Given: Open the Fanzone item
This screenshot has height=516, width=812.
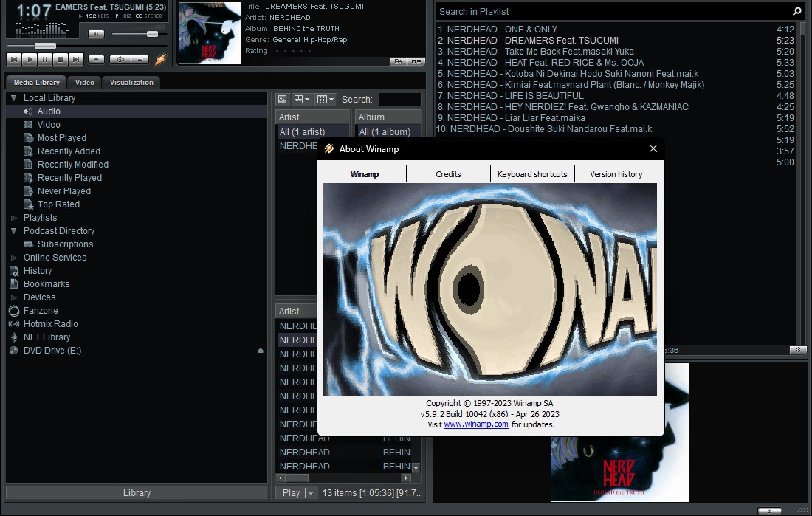Looking at the screenshot, I should coord(41,311).
